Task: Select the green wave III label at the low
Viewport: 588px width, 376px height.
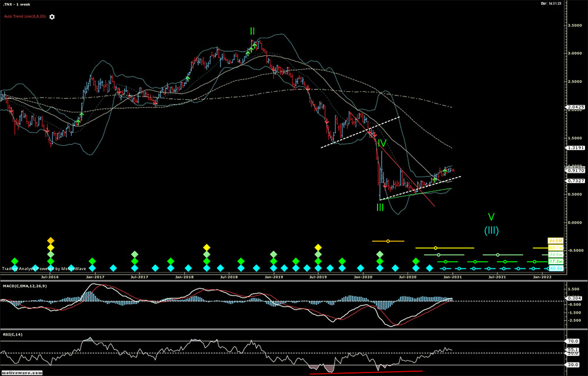Action: click(x=380, y=207)
